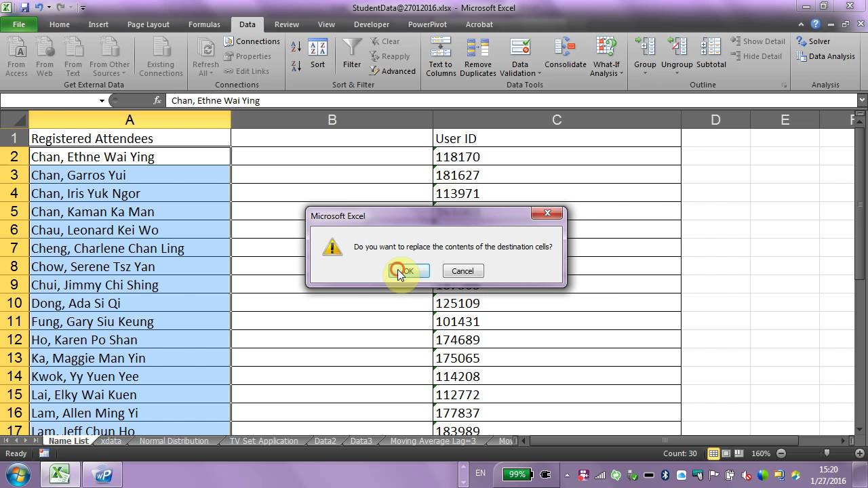Click the Redo arrow icon
The width and height of the screenshot is (868, 488).
pos(61,7)
